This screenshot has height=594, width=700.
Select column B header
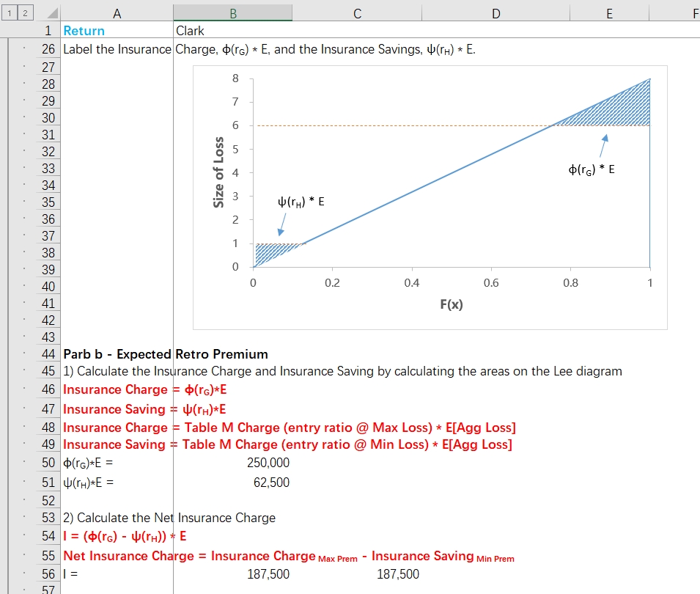[x=232, y=13]
